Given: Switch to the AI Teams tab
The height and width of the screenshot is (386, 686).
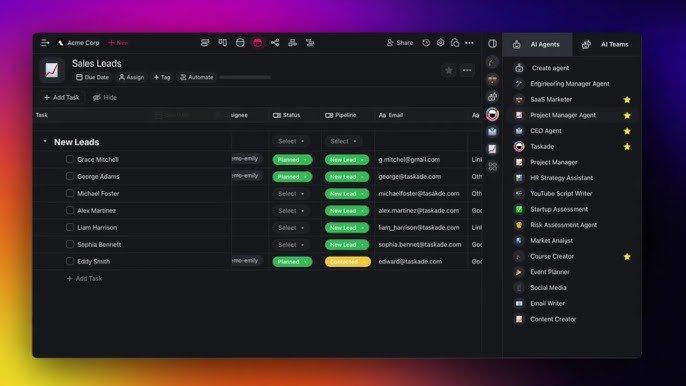Looking at the screenshot, I should click(607, 44).
